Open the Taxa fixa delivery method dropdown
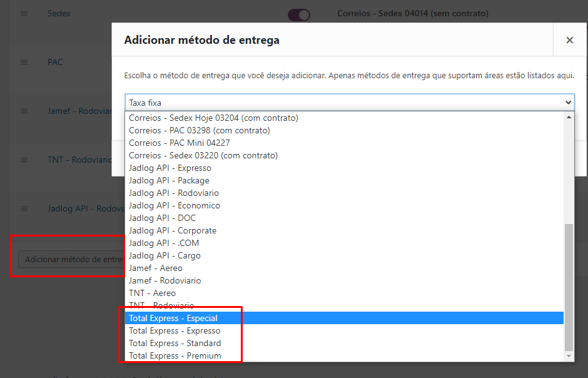Viewport: 588px width, 378px height. 350,103
